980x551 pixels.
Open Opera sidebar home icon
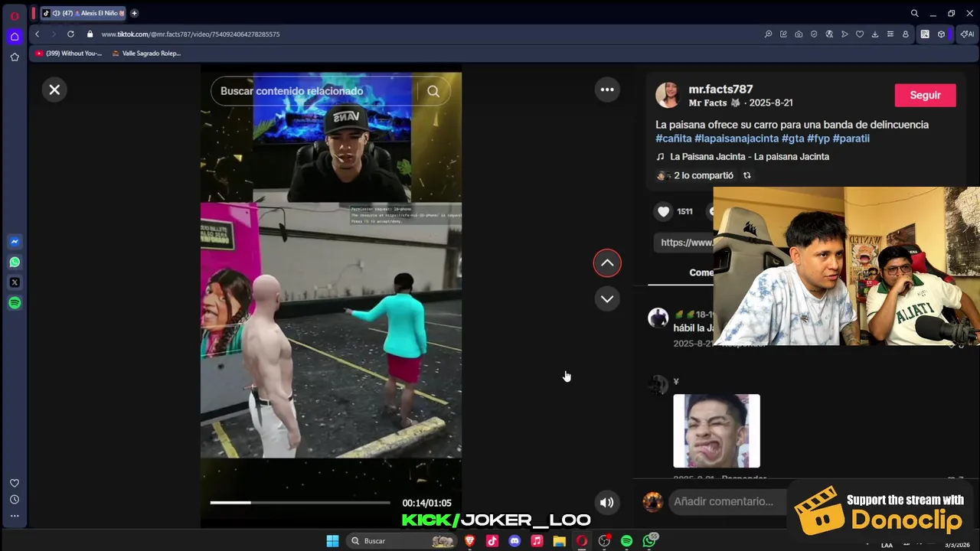point(15,36)
